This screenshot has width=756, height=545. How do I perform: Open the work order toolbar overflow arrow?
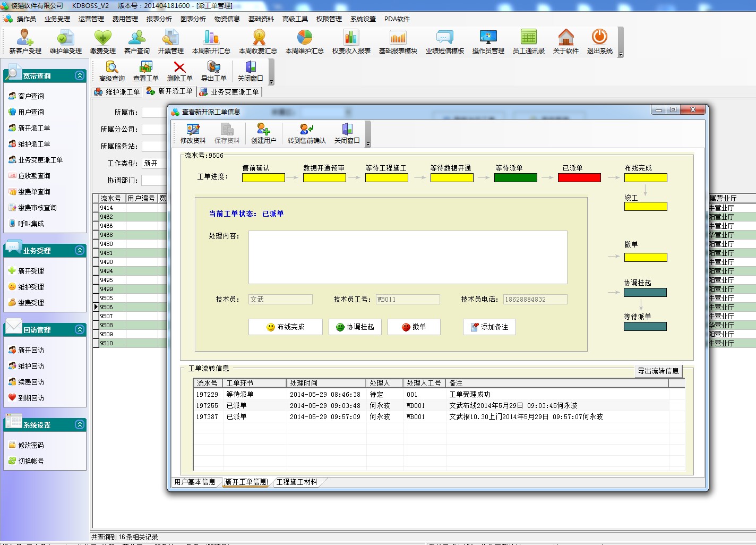tap(272, 82)
